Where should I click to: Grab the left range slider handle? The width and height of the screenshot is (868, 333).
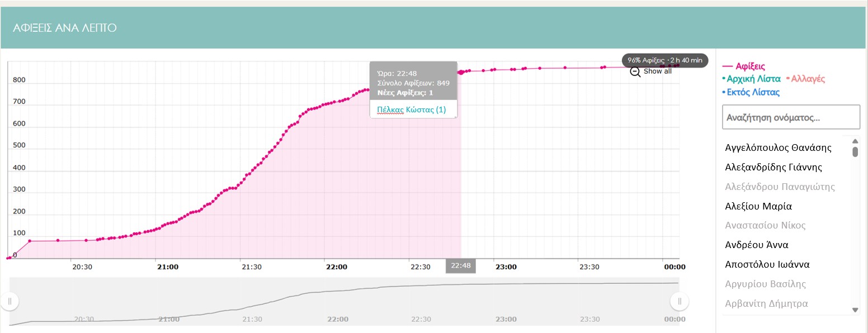point(10,302)
